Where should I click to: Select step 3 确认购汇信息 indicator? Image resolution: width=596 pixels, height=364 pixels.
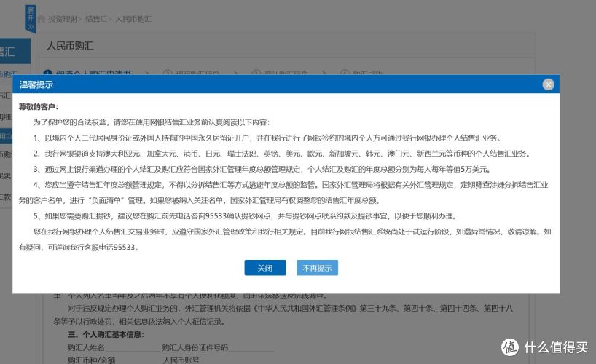click(281, 73)
